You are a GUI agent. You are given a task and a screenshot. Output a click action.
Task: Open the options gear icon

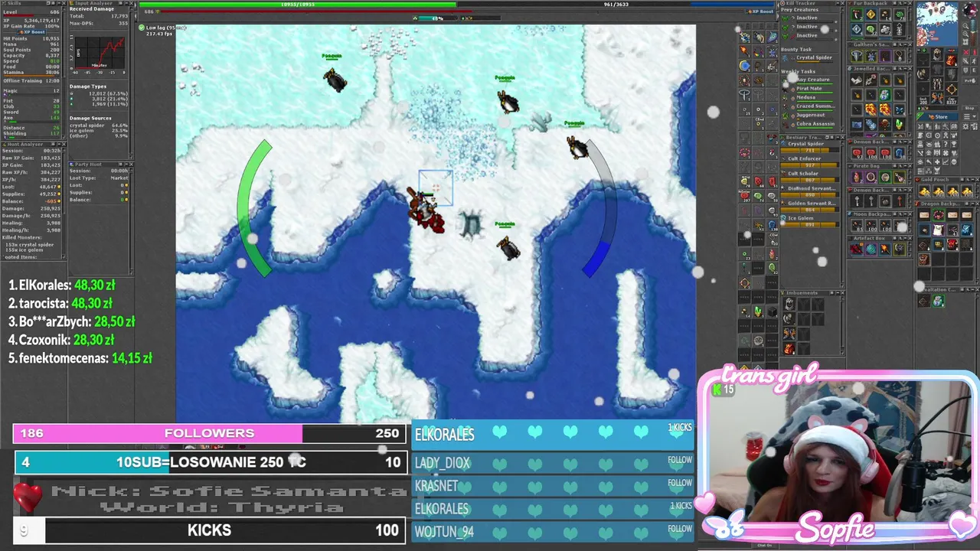click(x=965, y=127)
